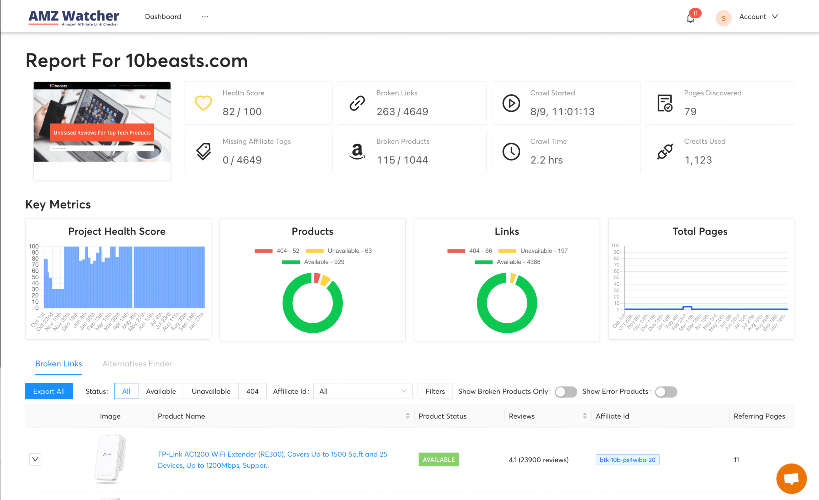Click the 115 / 1044 broken products value
The width and height of the screenshot is (819, 500).
point(402,160)
